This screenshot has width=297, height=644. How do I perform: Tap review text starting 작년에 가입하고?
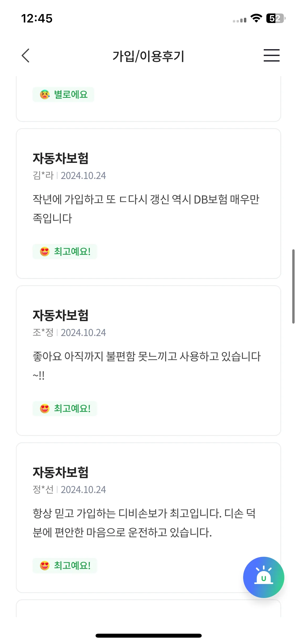146,209
